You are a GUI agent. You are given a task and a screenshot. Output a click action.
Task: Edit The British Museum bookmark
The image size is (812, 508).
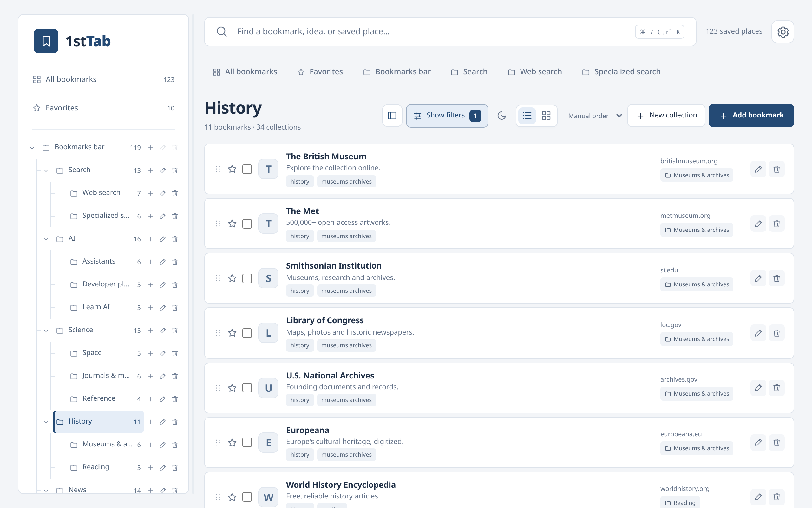point(758,169)
